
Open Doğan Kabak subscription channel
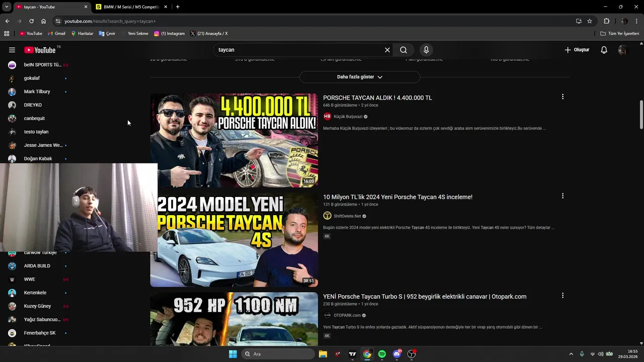(38, 158)
